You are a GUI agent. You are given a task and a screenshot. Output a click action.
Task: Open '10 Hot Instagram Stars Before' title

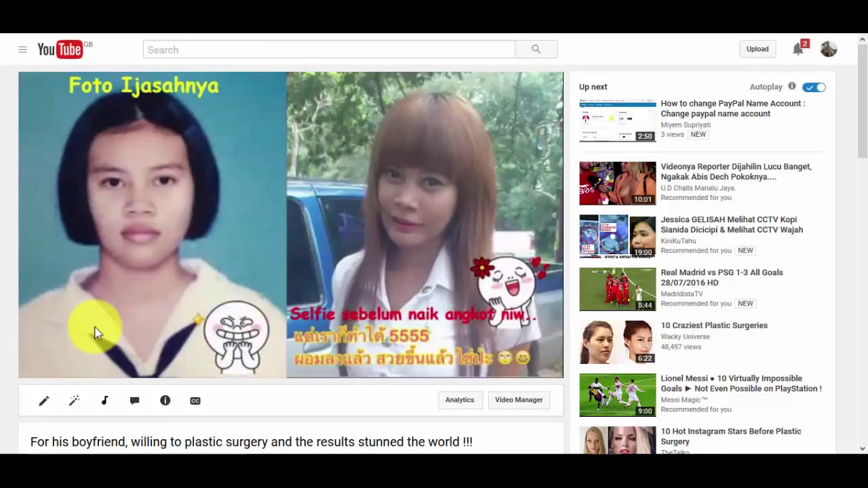pyautogui.click(x=731, y=436)
